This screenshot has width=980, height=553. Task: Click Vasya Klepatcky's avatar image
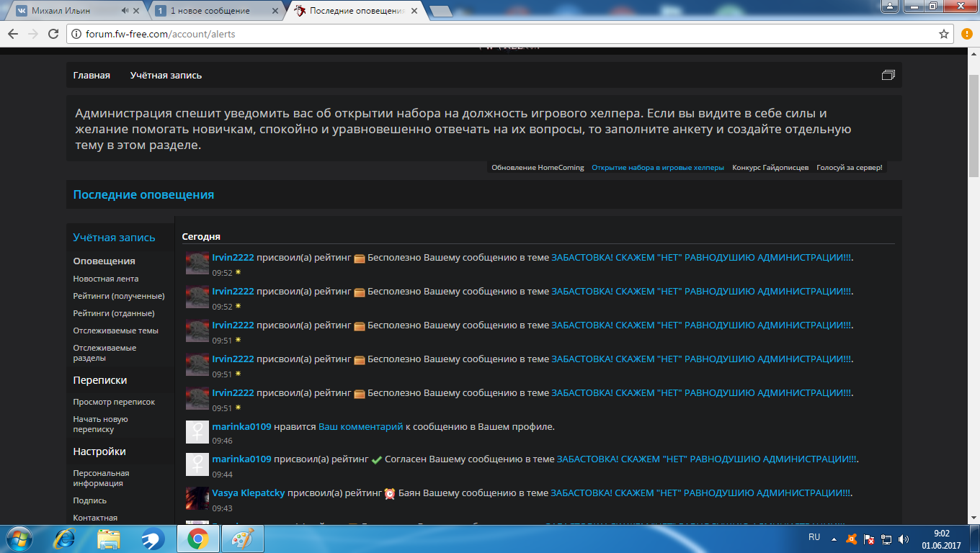pos(197,498)
